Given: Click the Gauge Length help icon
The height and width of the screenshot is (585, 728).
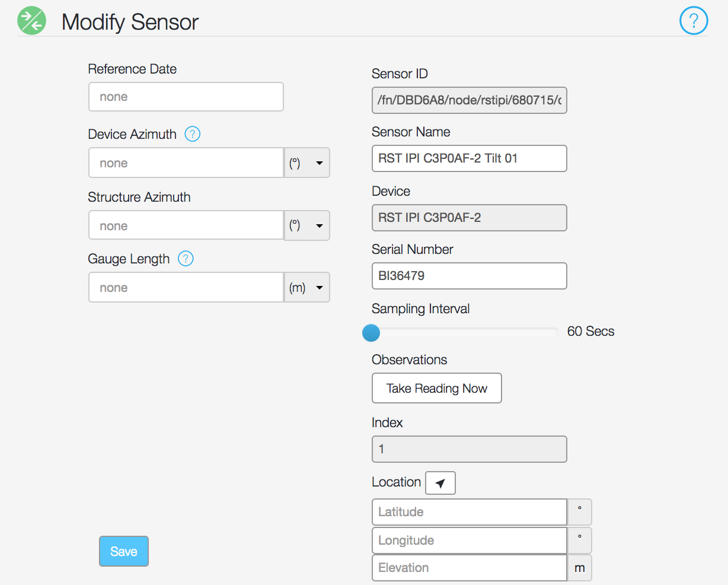Looking at the screenshot, I should pyautogui.click(x=186, y=259).
